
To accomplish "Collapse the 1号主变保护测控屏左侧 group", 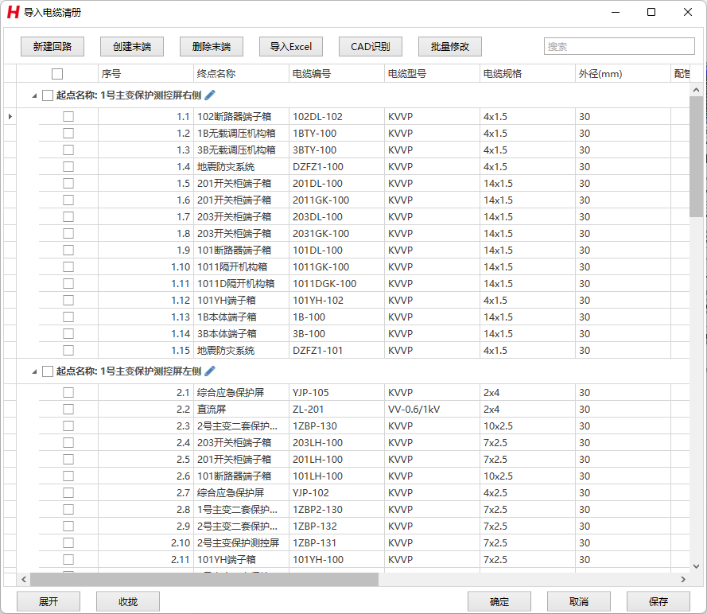I will click(35, 371).
